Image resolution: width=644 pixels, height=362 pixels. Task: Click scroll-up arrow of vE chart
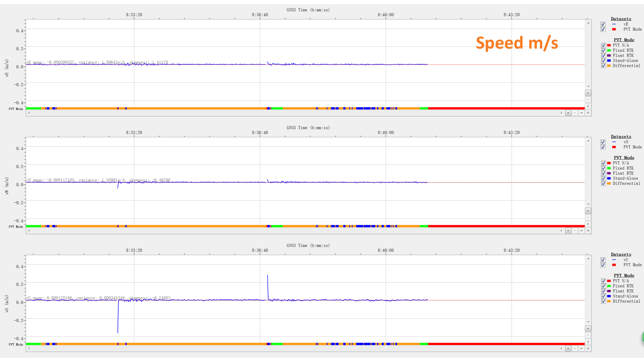[x=588, y=23]
